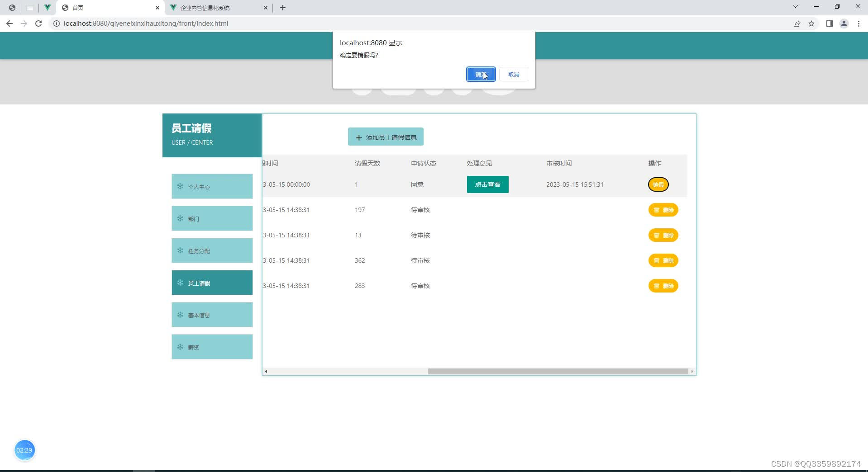The width and height of the screenshot is (868, 472).
Task: Delete the row with 197 leave days
Action: pos(663,210)
